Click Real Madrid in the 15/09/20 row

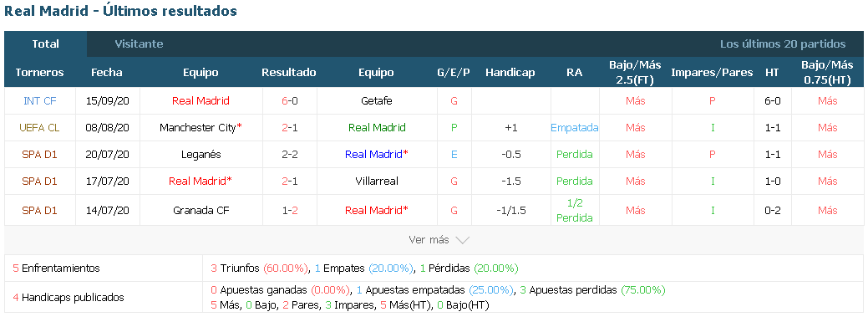(201, 101)
